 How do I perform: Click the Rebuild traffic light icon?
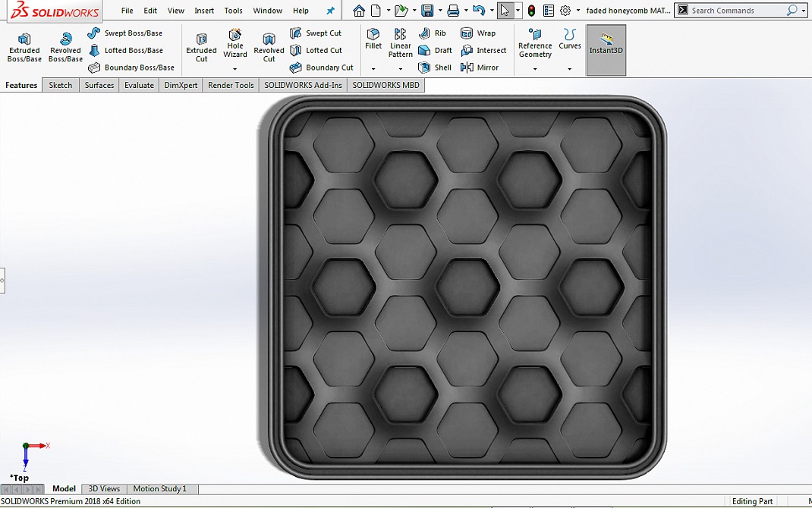(x=531, y=11)
